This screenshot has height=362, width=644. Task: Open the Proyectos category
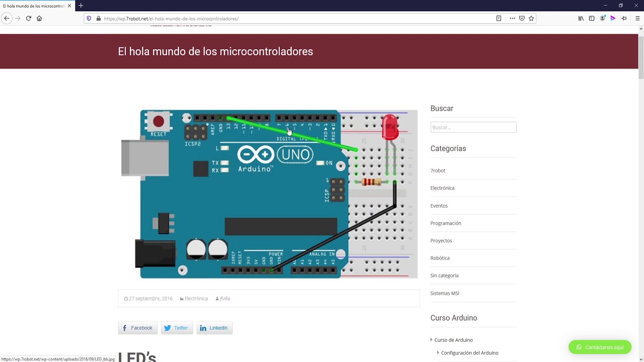click(441, 240)
